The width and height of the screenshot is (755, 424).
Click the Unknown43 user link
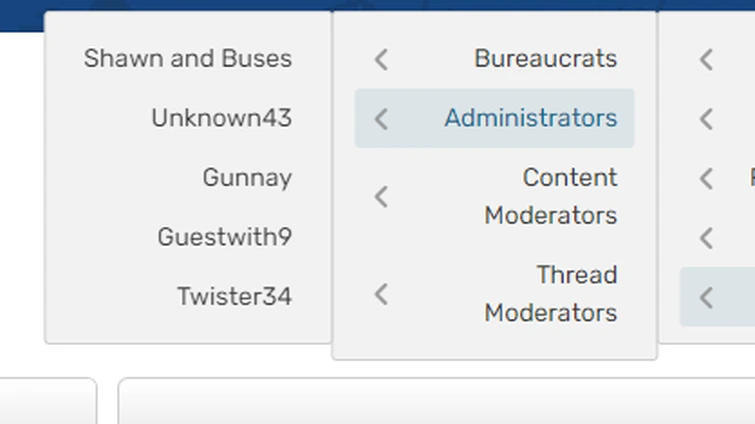pos(221,118)
